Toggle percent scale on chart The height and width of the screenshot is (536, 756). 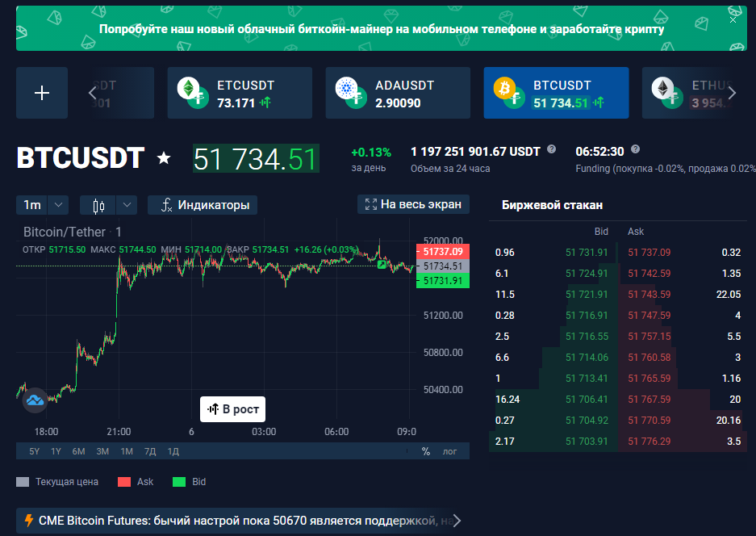point(426,451)
